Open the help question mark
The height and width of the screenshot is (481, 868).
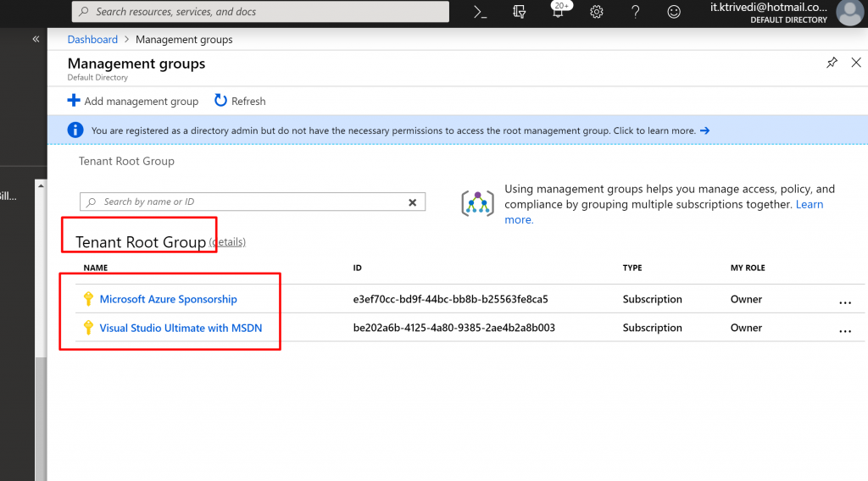coord(636,12)
